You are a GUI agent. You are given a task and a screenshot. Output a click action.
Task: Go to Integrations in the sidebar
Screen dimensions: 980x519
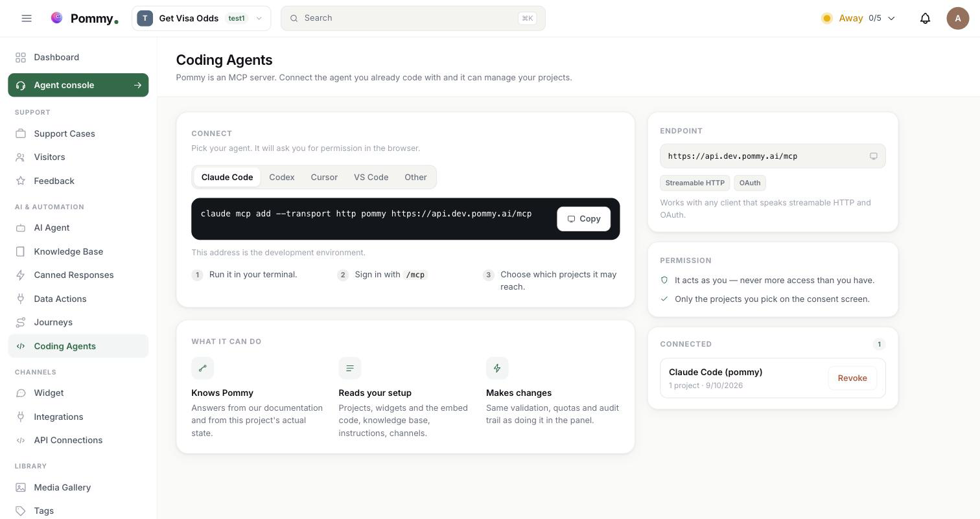point(78,417)
